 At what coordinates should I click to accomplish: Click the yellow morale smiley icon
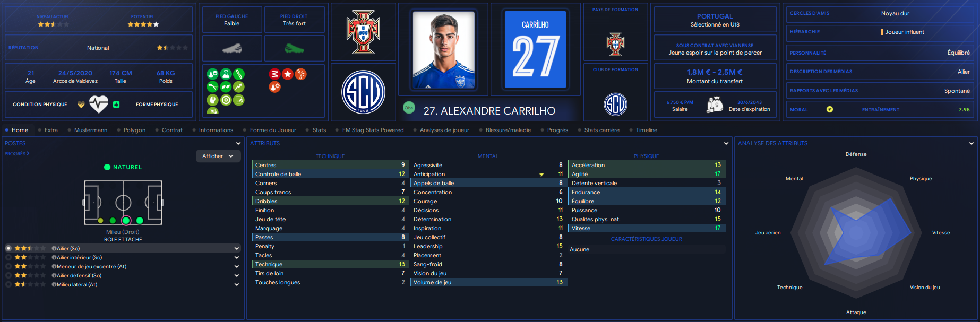[x=830, y=109]
